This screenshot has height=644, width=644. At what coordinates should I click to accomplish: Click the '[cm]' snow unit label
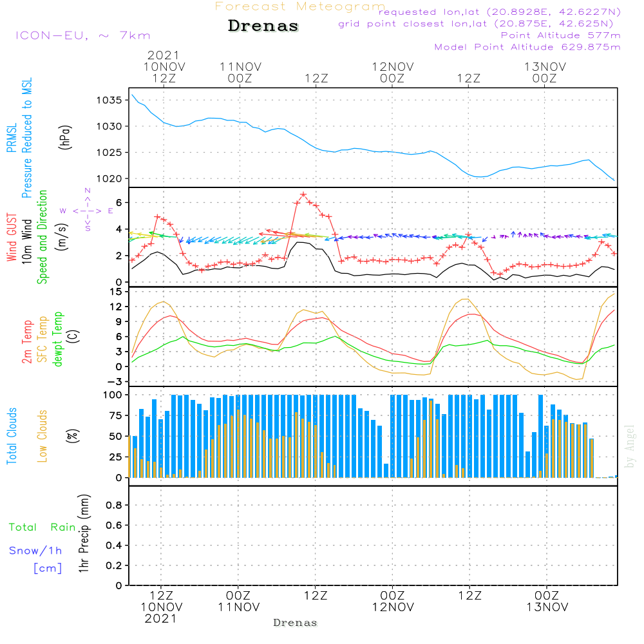(x=48, y=569)
